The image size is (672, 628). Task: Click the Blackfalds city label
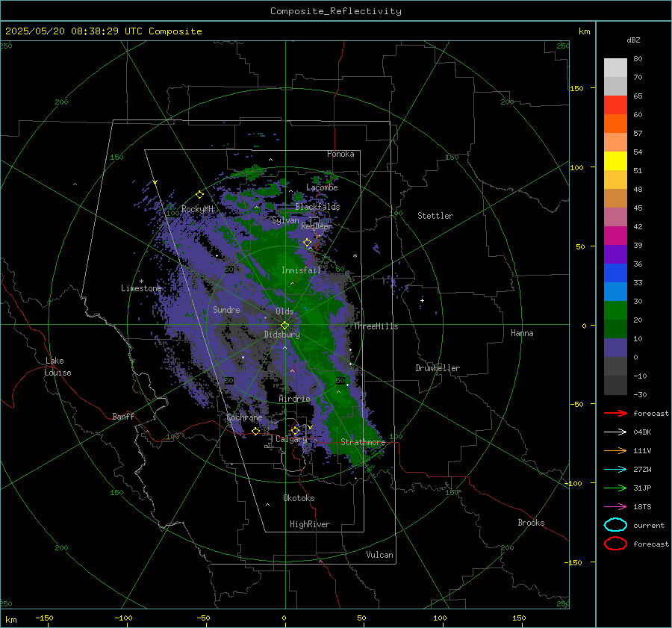click(x=317, y=207)
